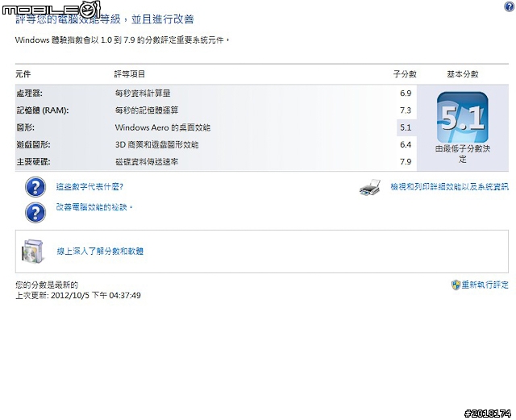Click the 子分數 column header

405,74
